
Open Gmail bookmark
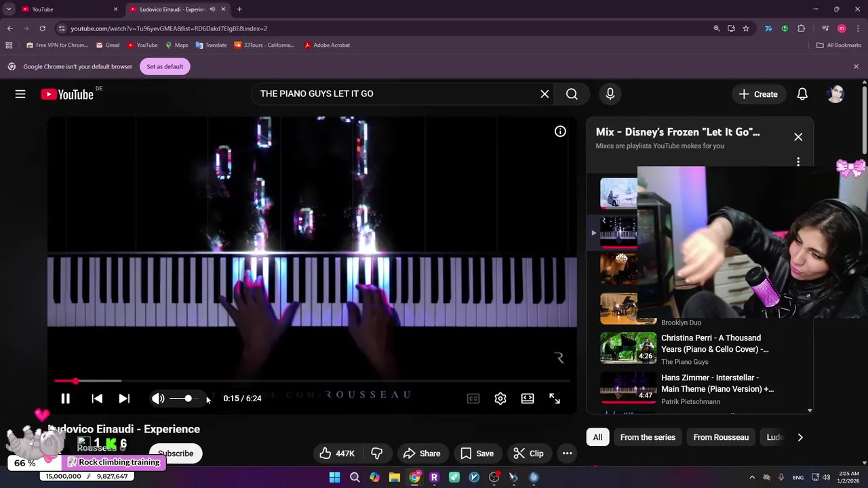click(x=108, y=45)
